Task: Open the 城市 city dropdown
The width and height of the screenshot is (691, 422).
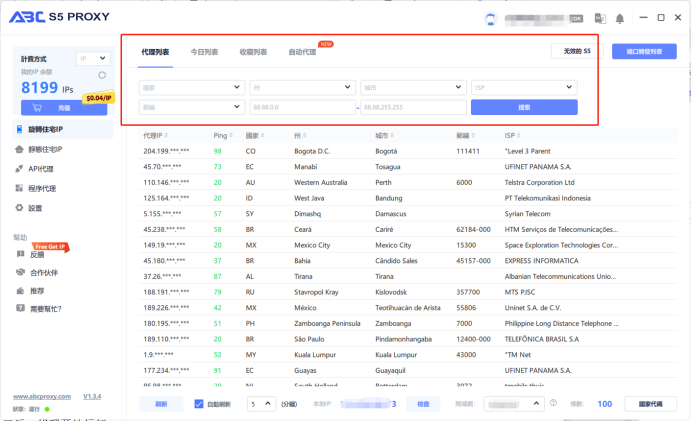Action: 411,88
